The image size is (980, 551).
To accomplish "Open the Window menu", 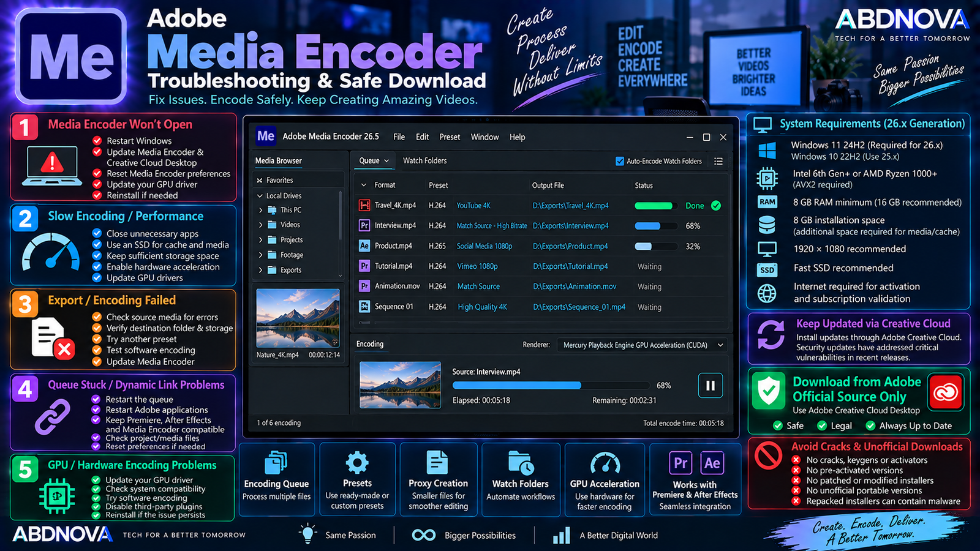I will coord(484,137).
